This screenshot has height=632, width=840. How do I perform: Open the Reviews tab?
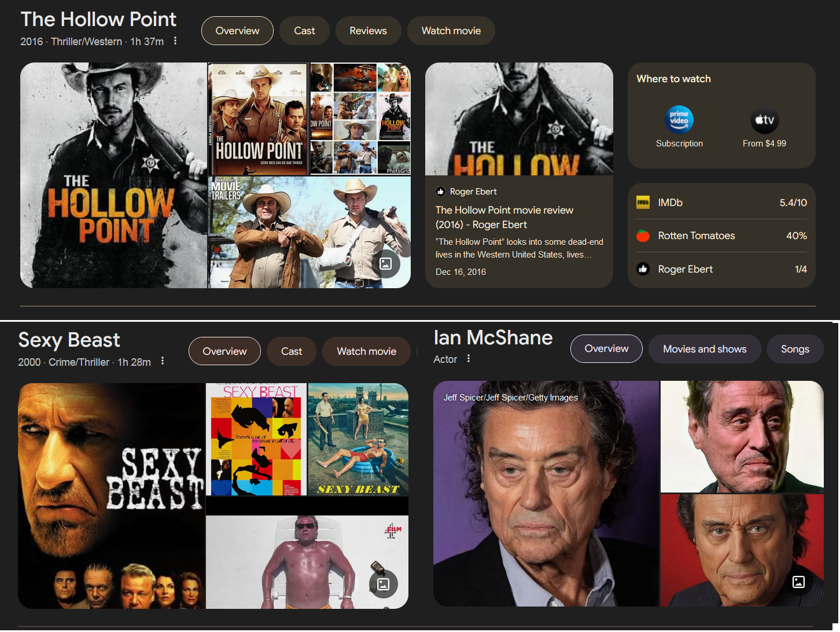[368, 31]
